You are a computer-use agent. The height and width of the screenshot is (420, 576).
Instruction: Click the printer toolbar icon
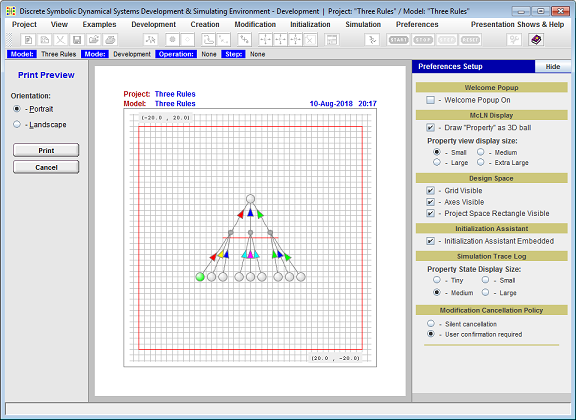point(111,40)
